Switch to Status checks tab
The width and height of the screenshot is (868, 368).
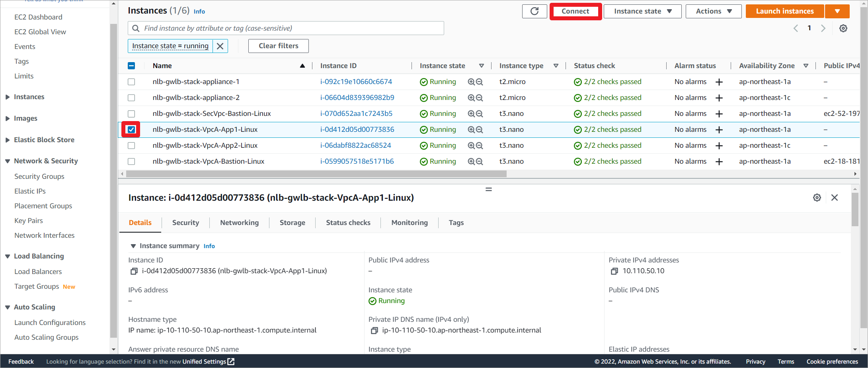348,223
